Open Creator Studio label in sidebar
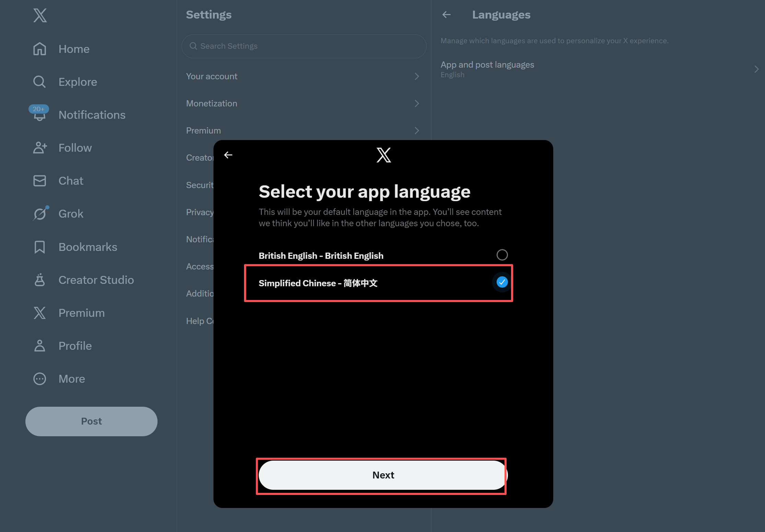The width and height of the screenshot is (765, 532). point(96,280)
